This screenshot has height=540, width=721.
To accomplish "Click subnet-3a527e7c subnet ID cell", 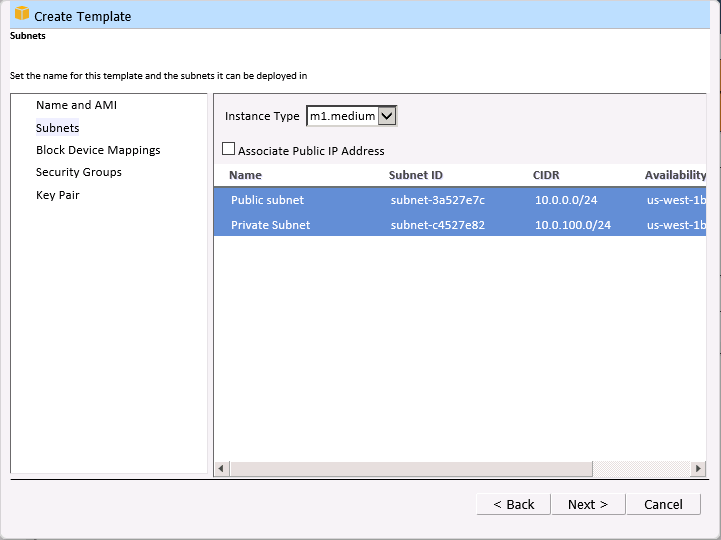I will [437, 200].
